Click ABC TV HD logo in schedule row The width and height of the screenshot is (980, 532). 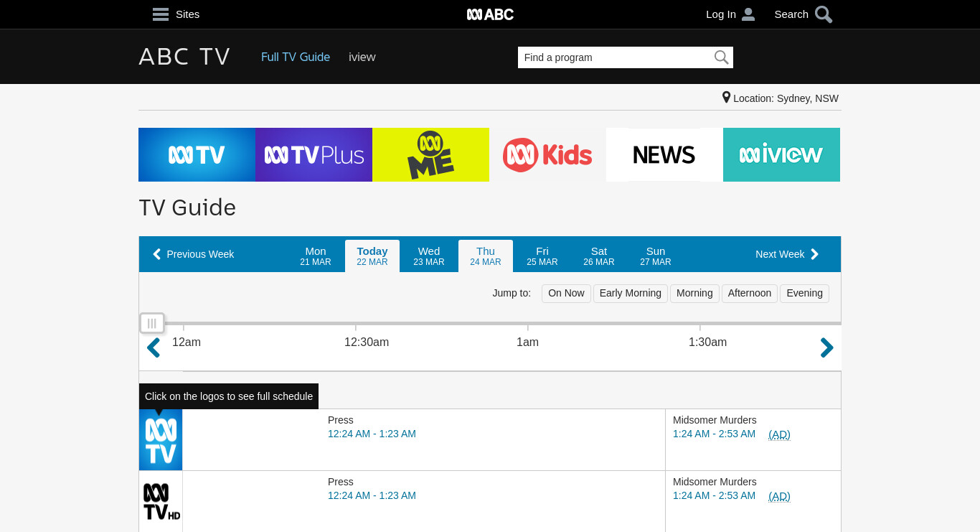[161, 501]
